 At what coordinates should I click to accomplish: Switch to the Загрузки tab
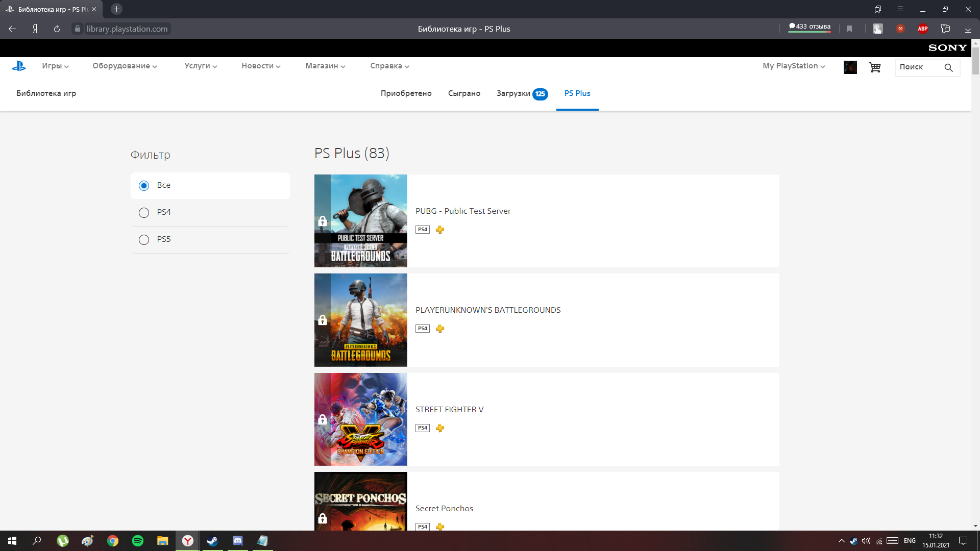coord(522,93)
